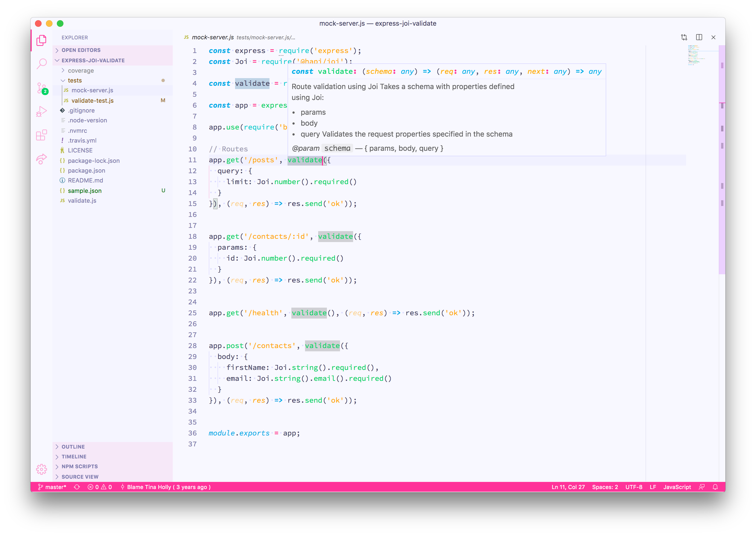
Task: Open the Source Control view with badge
Action: [42, 88]
